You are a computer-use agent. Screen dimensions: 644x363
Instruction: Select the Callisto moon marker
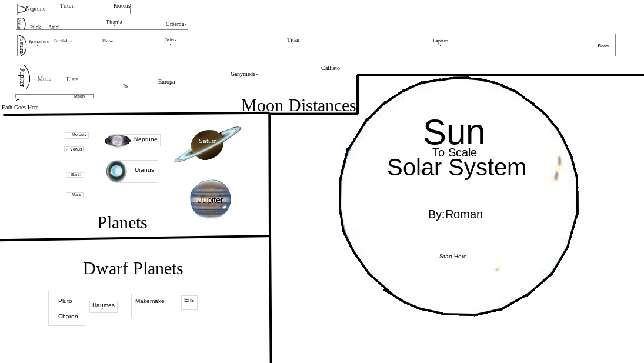coord(330,68)
